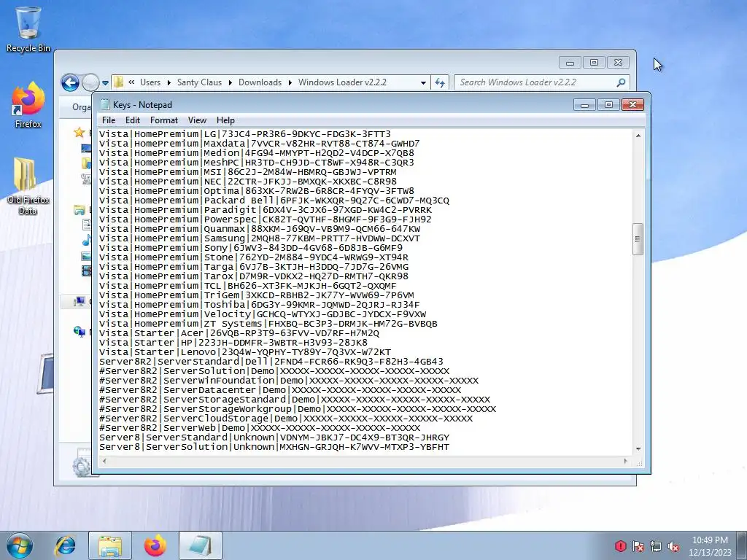Click the #Server8R2 ServerWeb Demo line
The height and width of the screenshot is (560, 747).
tap(260, 427)
